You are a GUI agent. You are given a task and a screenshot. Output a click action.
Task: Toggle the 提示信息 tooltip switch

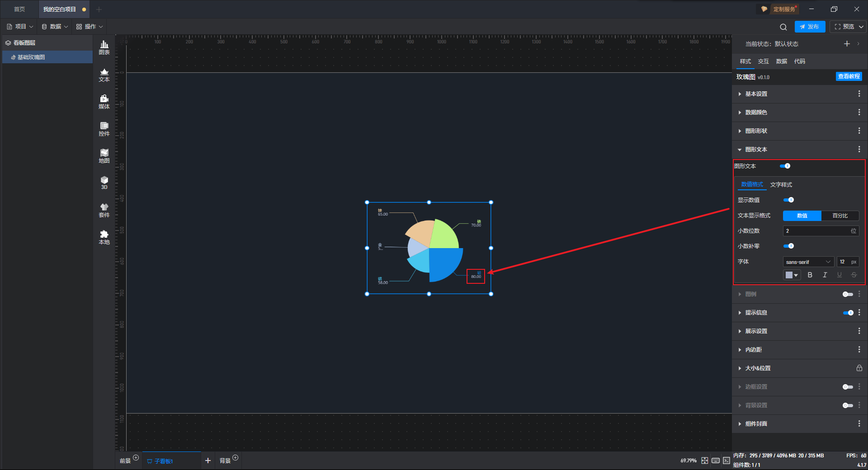[848, 313]
